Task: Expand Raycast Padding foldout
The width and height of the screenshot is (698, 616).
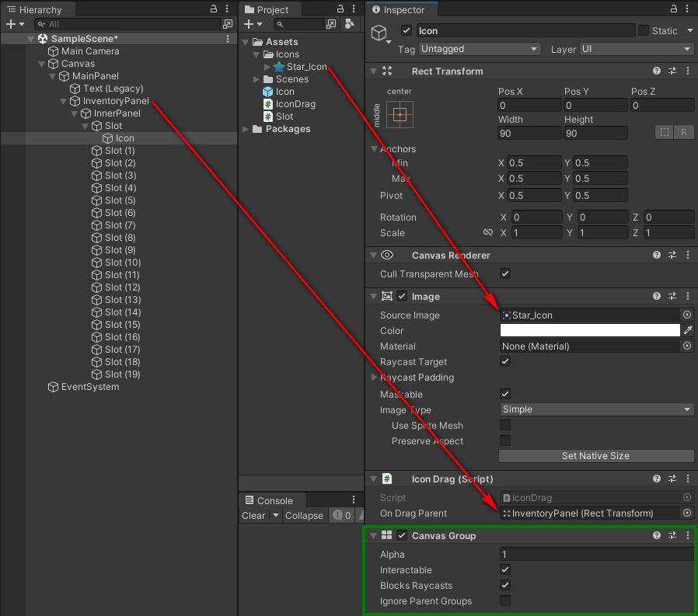Action: (x=375, y=378)
